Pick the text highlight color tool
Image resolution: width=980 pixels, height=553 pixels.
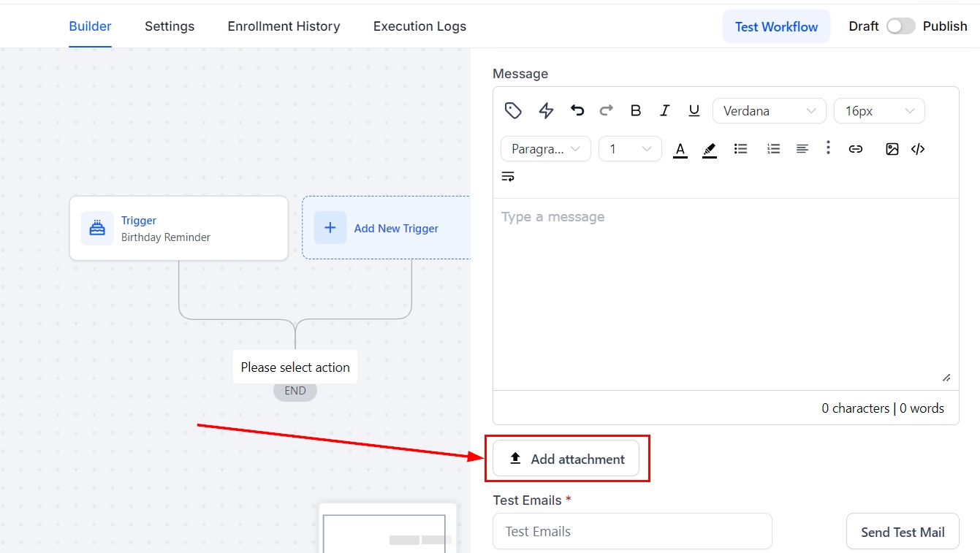pos(709,149)
